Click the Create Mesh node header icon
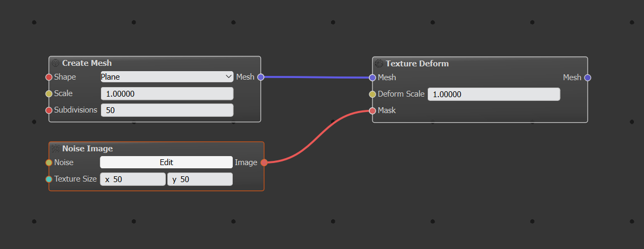This screenshot has width=644, height=249. coord(56,63)
